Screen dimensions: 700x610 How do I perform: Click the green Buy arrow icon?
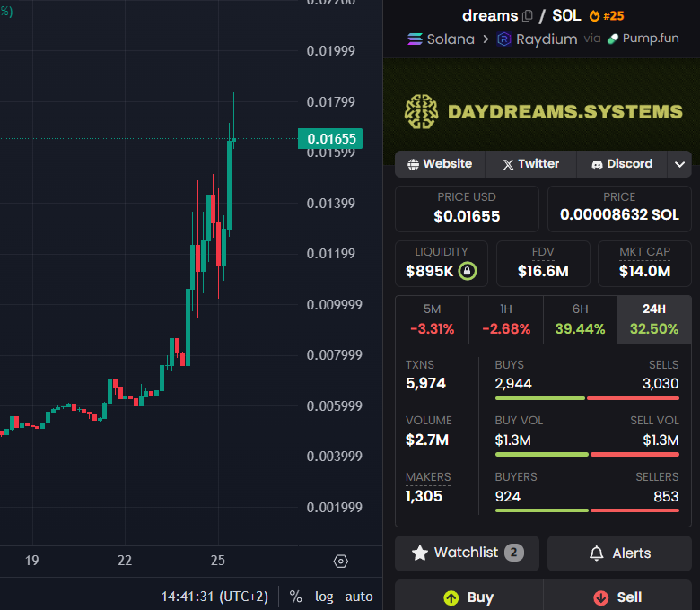click(x=451, y=597)
